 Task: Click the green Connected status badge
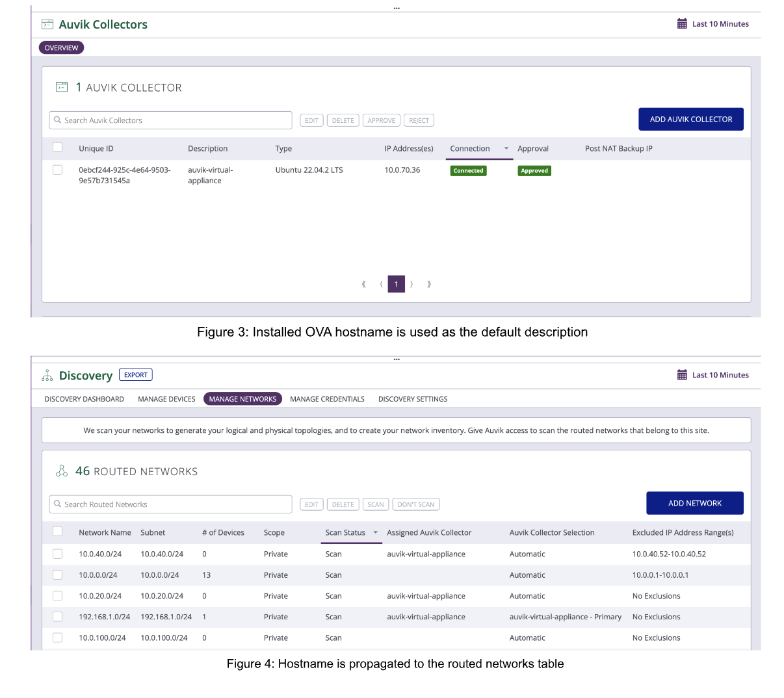(469, 171)
